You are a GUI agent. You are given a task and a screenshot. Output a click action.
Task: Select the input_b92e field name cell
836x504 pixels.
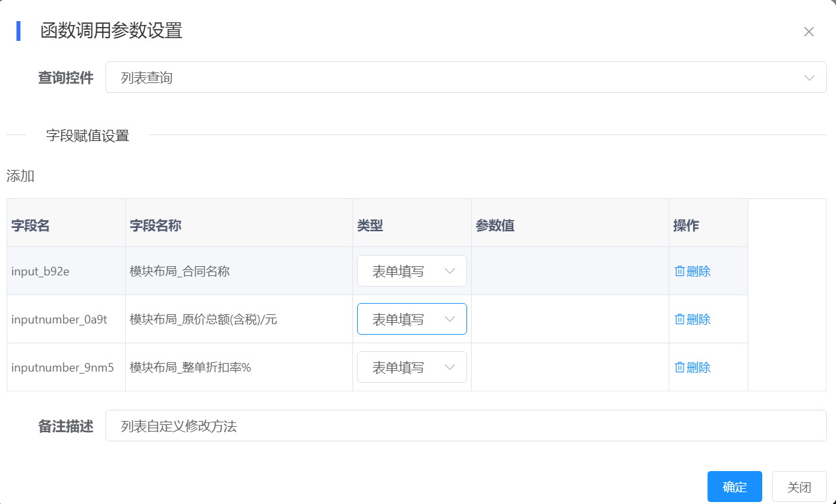coord(40,271)
